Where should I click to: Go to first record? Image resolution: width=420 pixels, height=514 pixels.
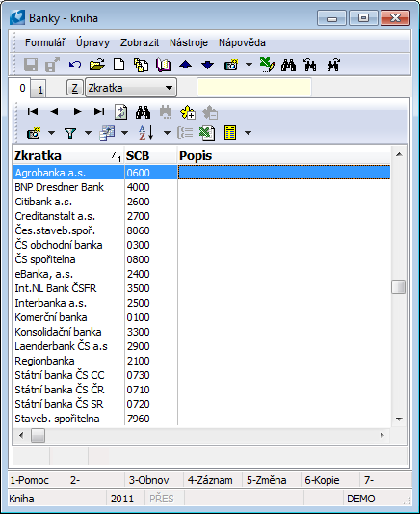click(x=33, y=112)
